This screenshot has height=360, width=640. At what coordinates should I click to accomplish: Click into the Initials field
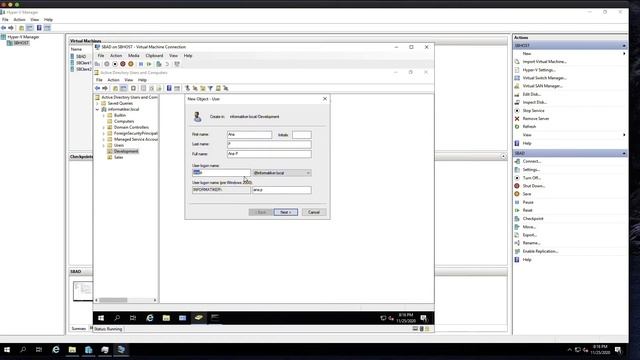(x=302, y=135)
